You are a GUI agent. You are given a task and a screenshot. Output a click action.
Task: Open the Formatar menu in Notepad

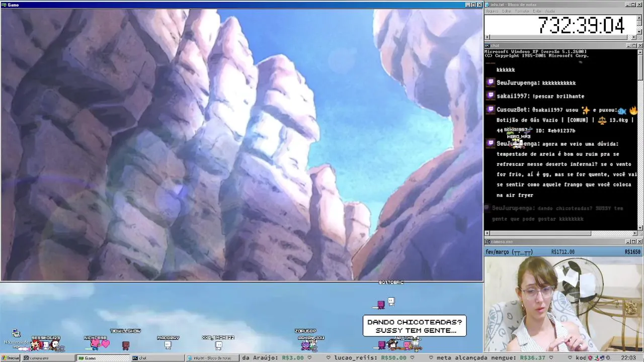point(522,11)
